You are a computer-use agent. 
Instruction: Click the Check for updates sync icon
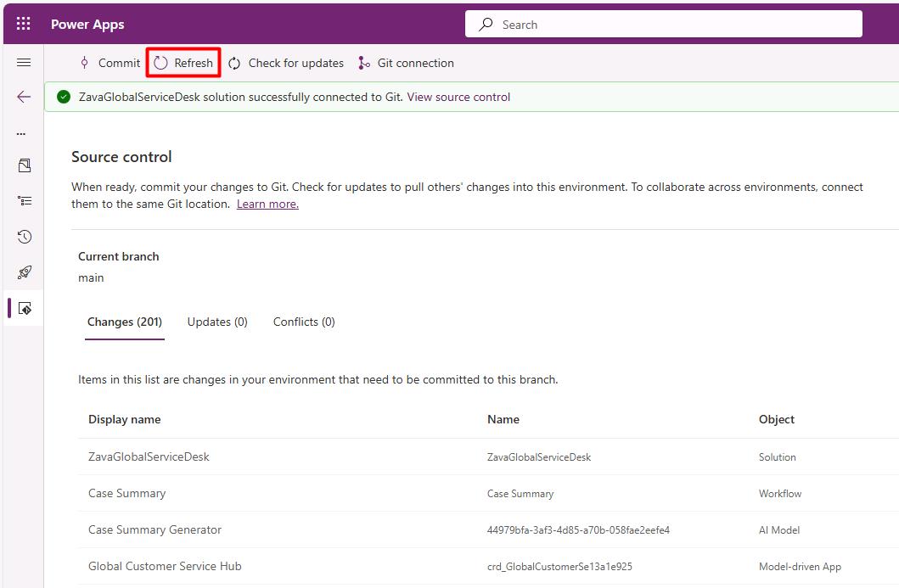pos(234,63)
